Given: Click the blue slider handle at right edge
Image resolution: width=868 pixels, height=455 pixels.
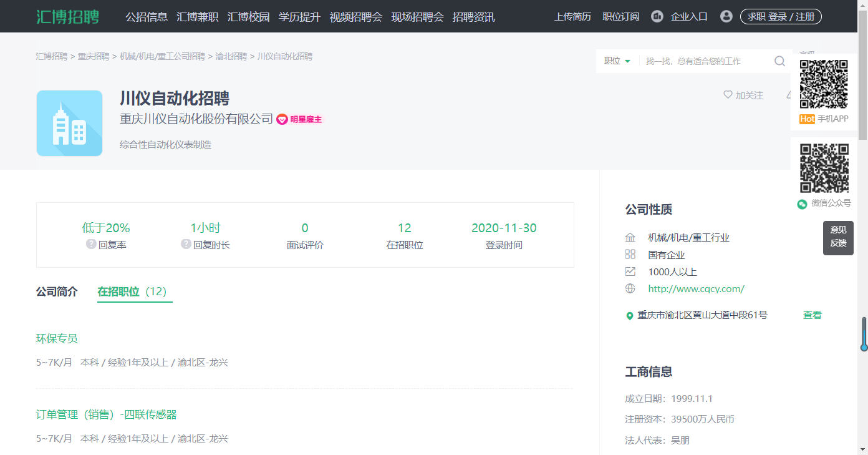Looking at the screenshot, I should [864, 335].
